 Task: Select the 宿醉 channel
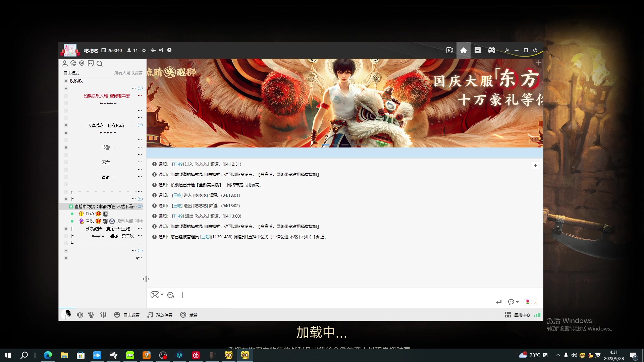[x=106, y=177]
